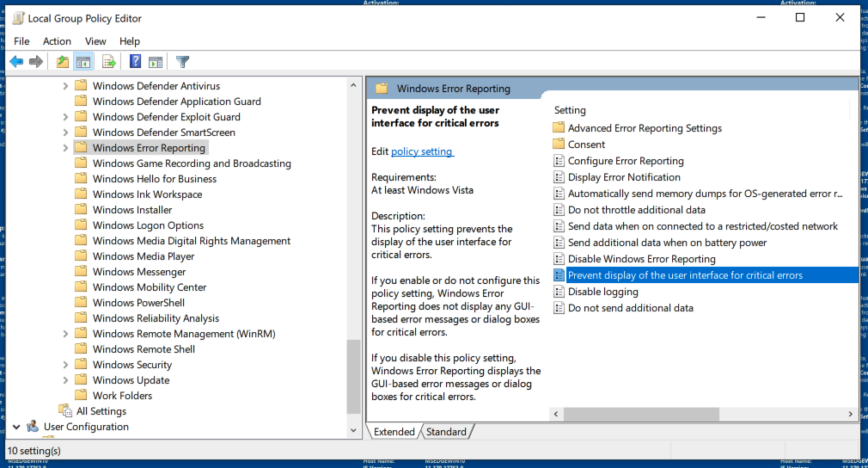Open the Help menu

130,41
